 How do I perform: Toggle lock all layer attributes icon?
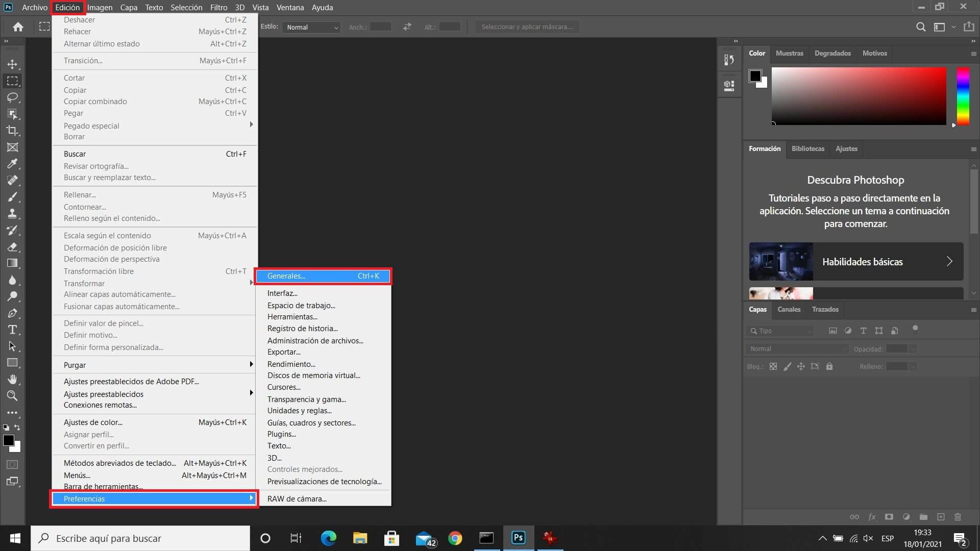(829, 366)
